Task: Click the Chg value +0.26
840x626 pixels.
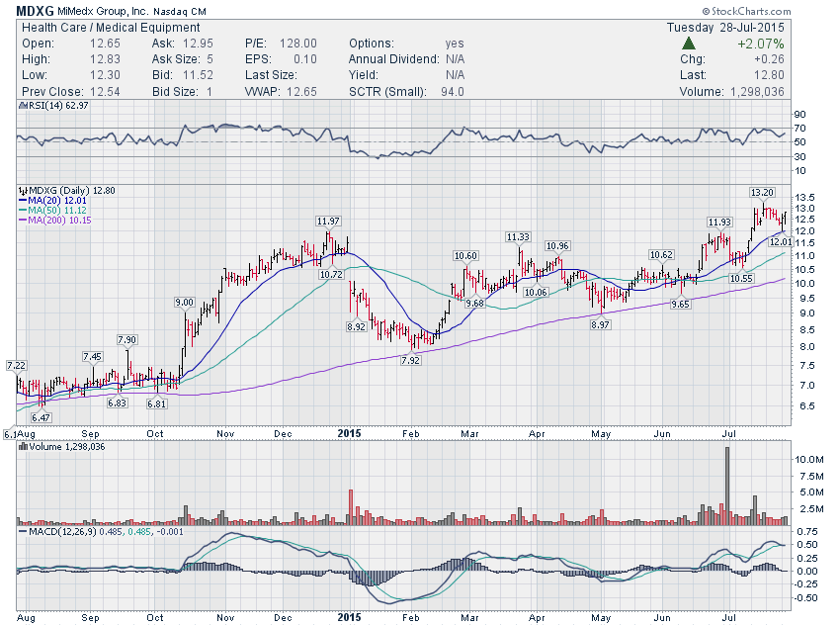Action: point(769,59)
